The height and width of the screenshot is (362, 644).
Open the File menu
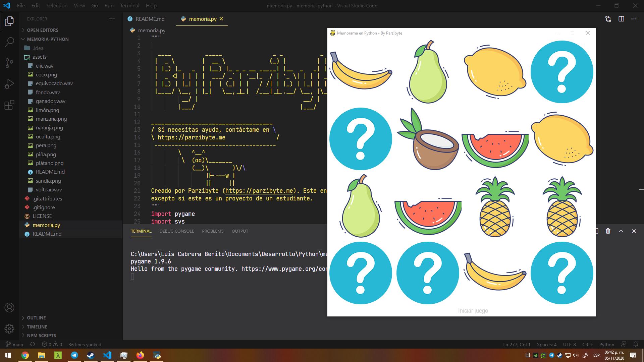tap(21, 6)
